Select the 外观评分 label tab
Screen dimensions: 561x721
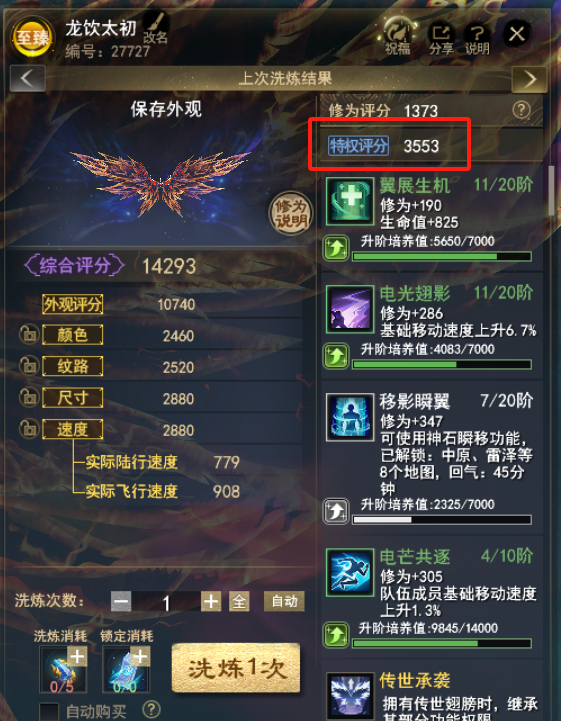pos(73,304)
